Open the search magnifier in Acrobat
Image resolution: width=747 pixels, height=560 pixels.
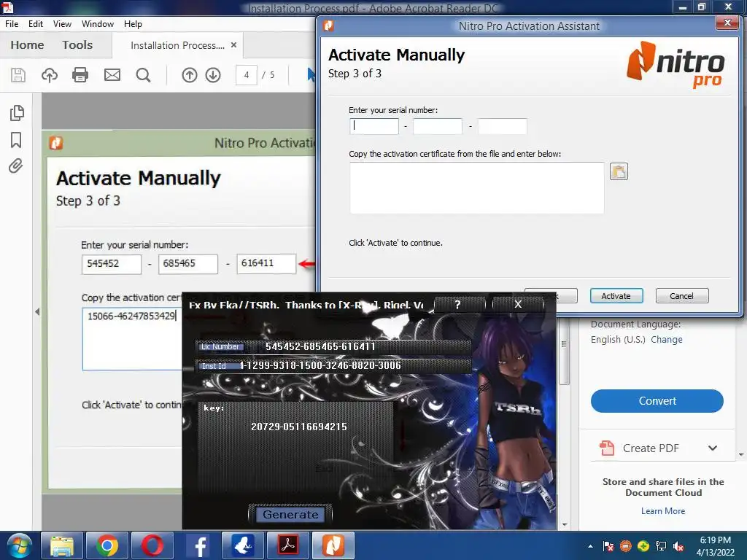point(143,75)
